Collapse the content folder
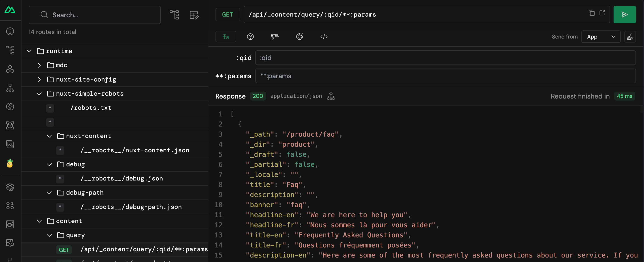This screenshot has width=644, height=262. tap(39, 221)
